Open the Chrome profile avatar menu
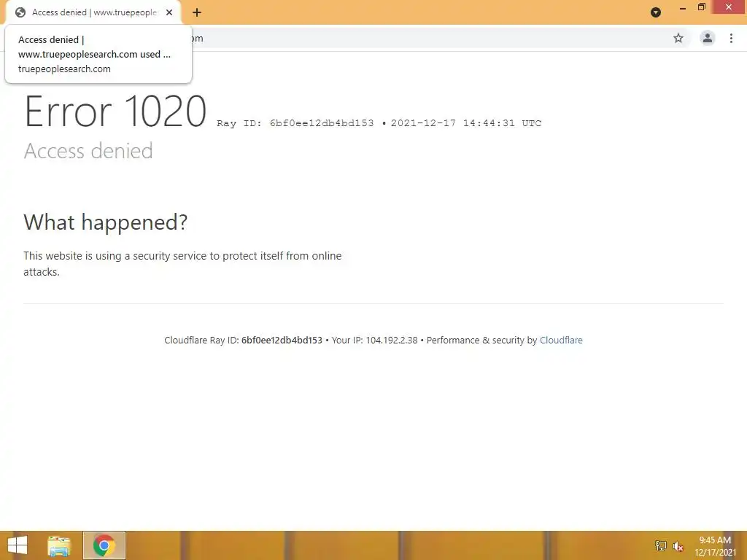 [x=708, y=38]
